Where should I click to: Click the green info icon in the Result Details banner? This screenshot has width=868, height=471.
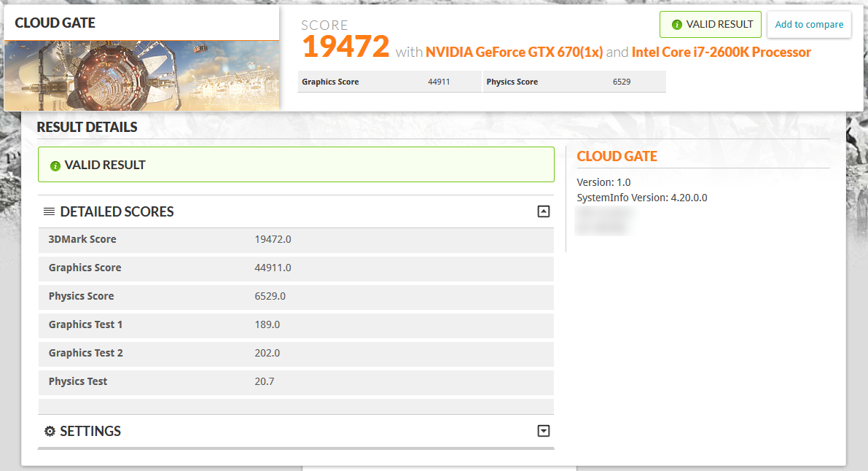click(55, 166)
